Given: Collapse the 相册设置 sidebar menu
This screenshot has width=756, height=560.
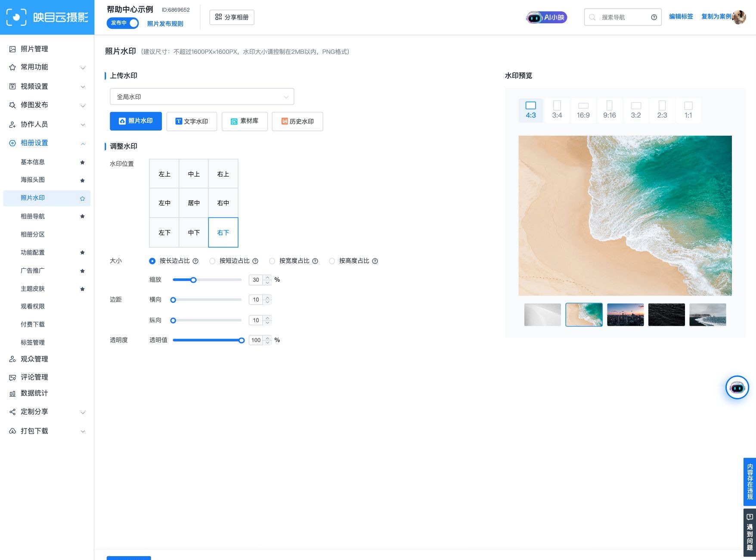Looking at the screenshot, I should (47, 143).
